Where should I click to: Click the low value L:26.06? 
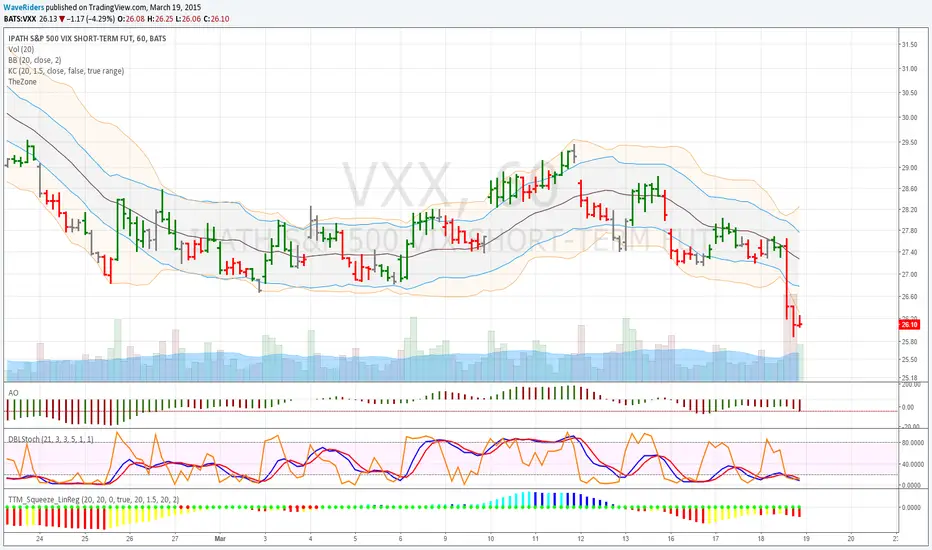[188, 19]
